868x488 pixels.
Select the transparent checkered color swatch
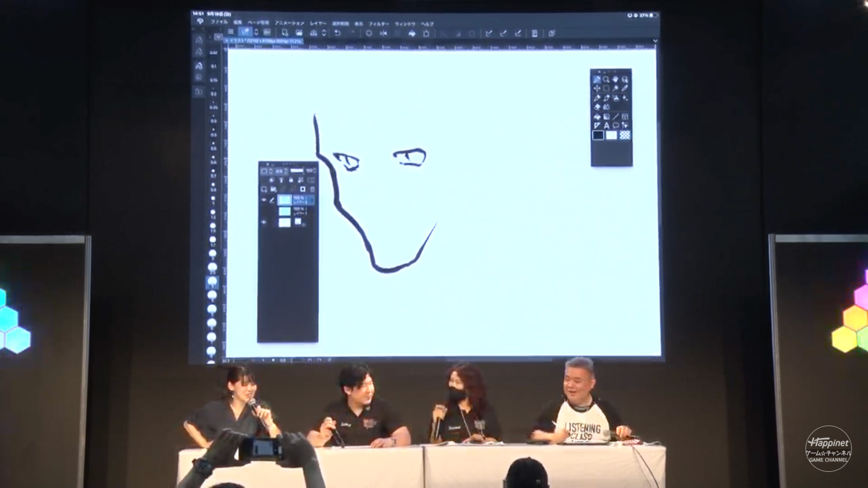(x=625, y=135)
